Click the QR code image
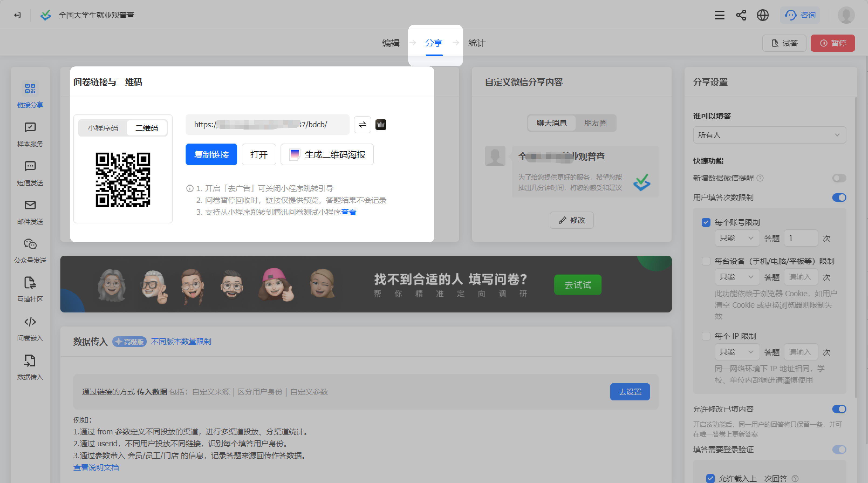This screenshot has width=868, height=483. pyautogui.click(x=123, y=180)
